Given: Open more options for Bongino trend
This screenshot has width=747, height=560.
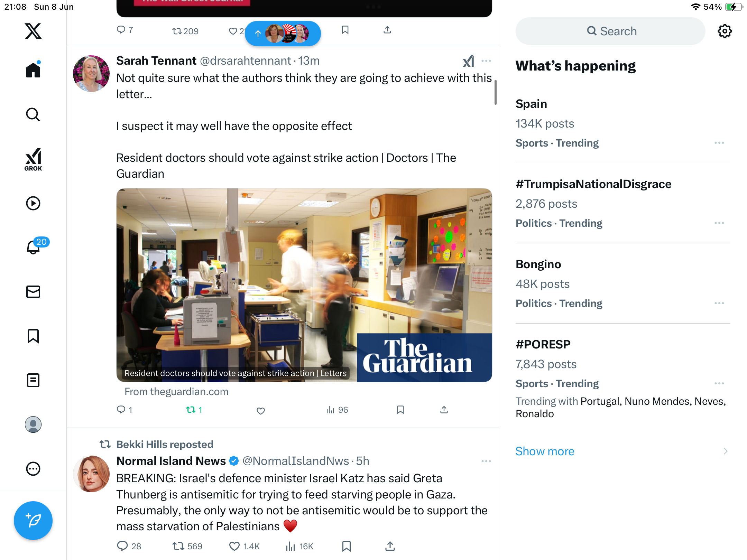Looking at the screenshot, I should (x=719, y=303).
